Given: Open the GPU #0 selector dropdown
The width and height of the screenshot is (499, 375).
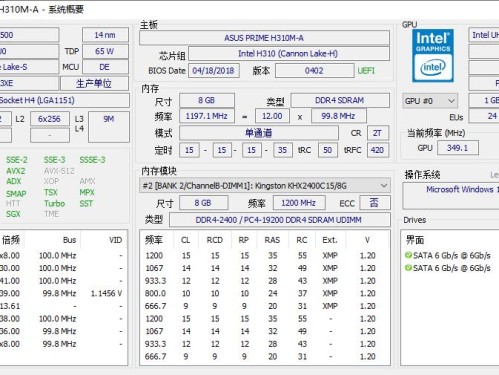Looking at the screenshot, I should (x=430, y=101).
